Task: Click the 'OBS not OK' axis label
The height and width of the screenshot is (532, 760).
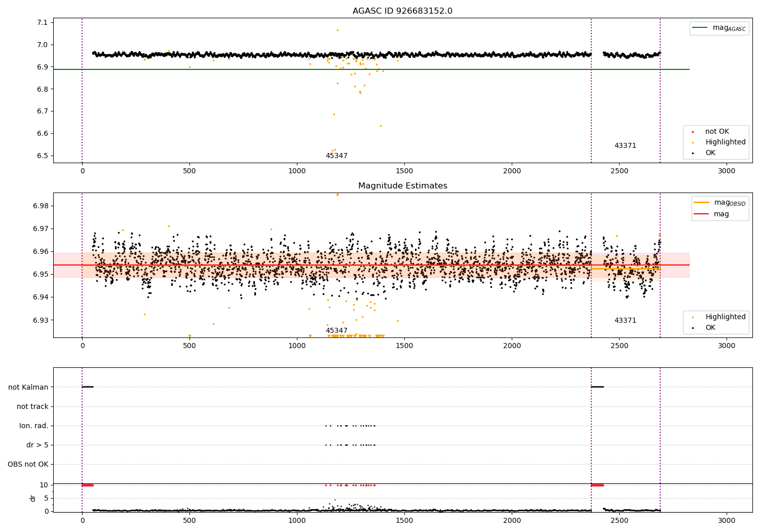Action: [x=28, y=465]
